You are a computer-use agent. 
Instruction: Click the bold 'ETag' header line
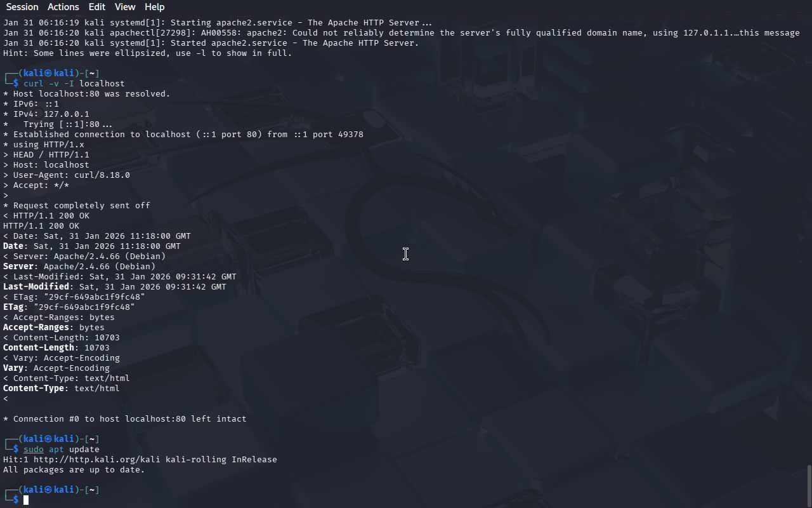tap(69, 307)
